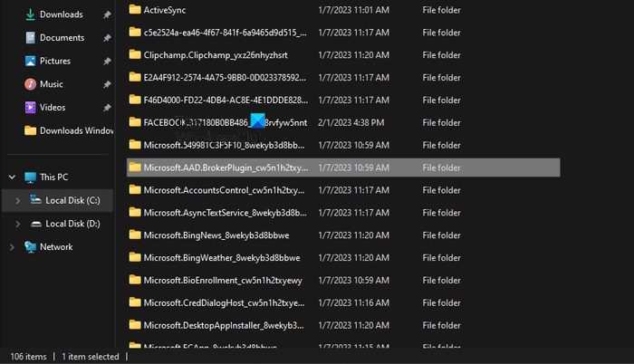Select the Clipchamp.Clipchamp folder icon
634x364 pixels.
coord(135,54)
